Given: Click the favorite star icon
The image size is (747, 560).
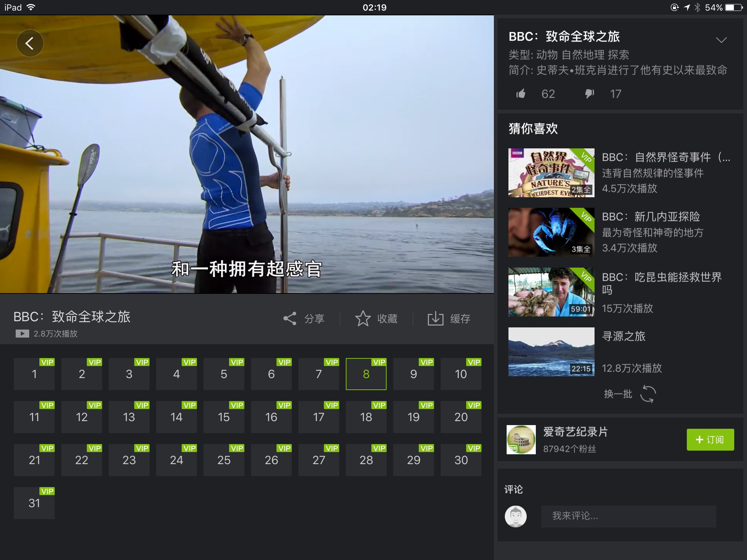Looking at the screenshot, I should (363, 319).
